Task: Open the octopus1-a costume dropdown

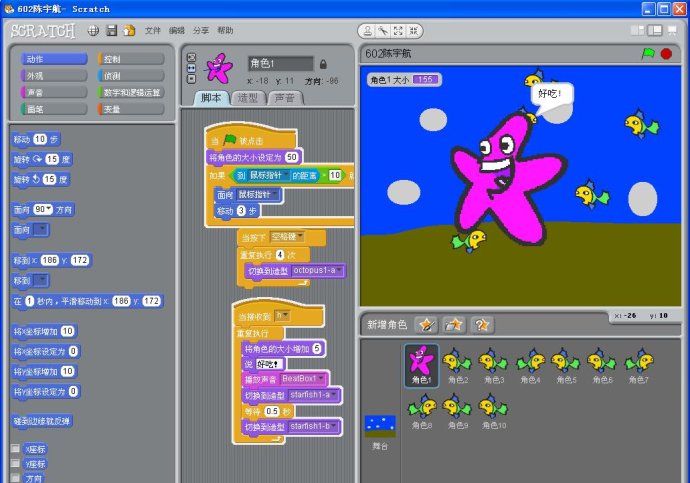Action: pyautogui.click(x=339, y=270)
